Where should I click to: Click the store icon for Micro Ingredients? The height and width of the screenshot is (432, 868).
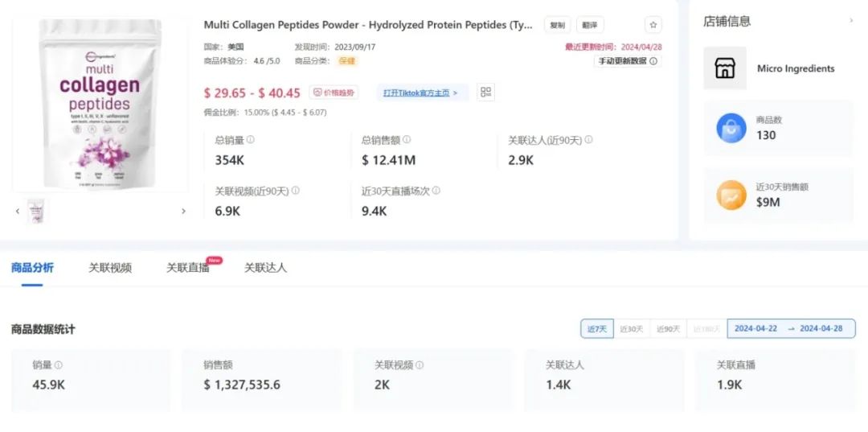[x=725, y=68]
